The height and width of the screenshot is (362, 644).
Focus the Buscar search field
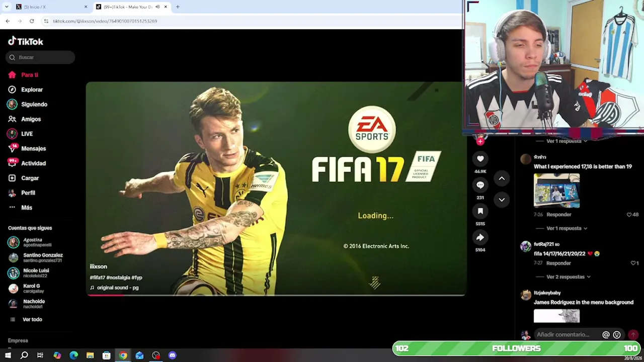40,57
